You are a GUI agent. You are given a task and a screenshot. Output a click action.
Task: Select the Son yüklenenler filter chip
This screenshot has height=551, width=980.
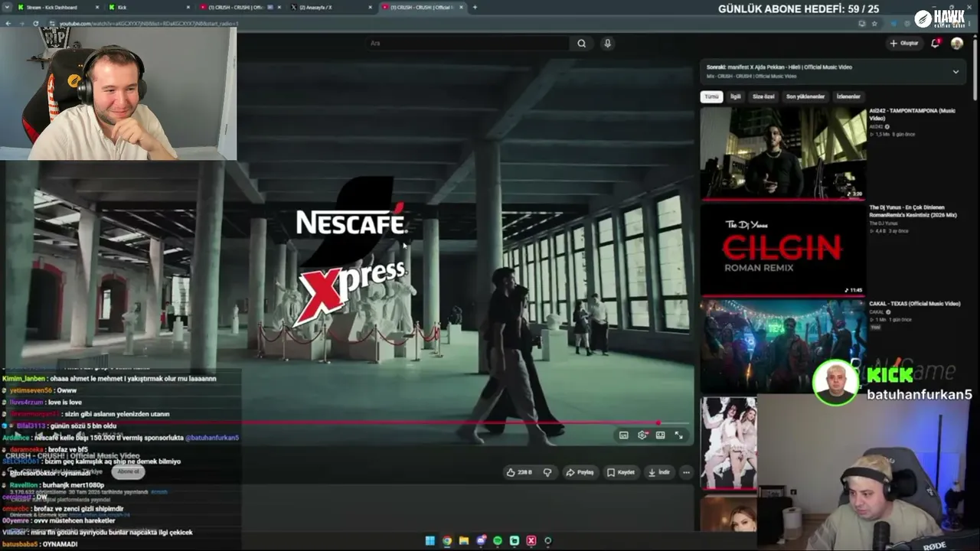[805, 97]
